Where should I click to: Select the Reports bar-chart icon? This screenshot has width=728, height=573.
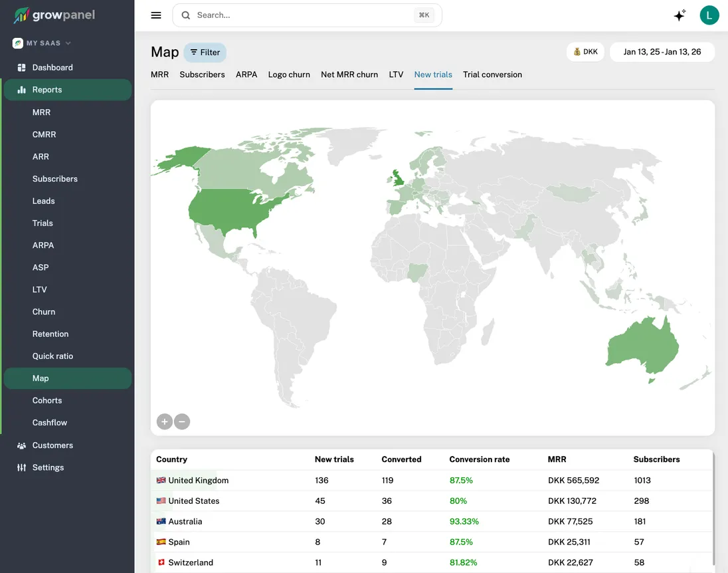tap(22, 89)
